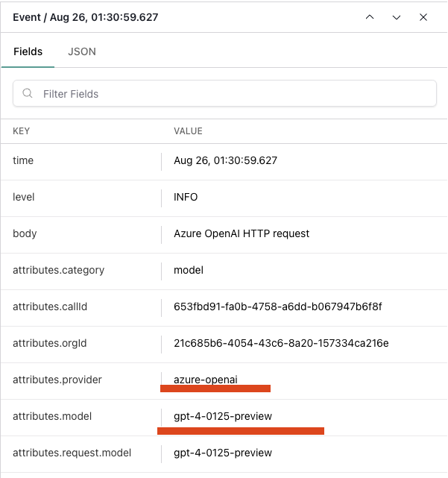
Task: Select the event title 'Event / Aug 26, 01:30:59.627'
Action: (85, 17)
